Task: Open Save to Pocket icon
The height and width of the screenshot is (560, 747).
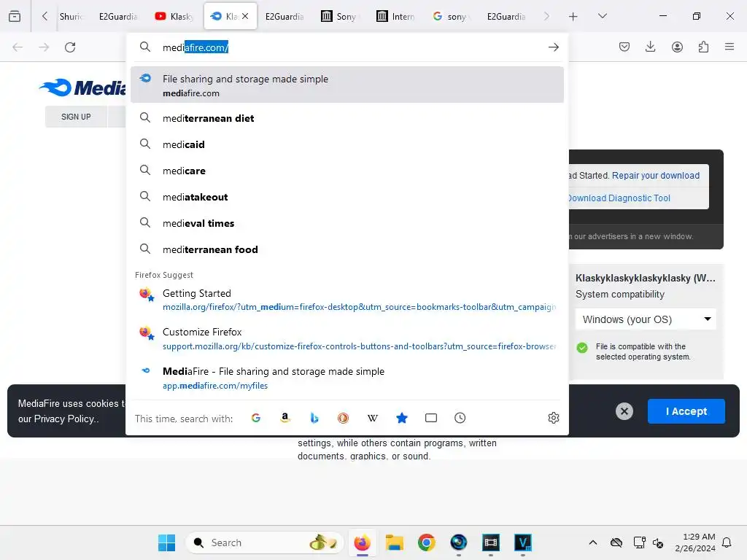Action: [x=624, y=47]
